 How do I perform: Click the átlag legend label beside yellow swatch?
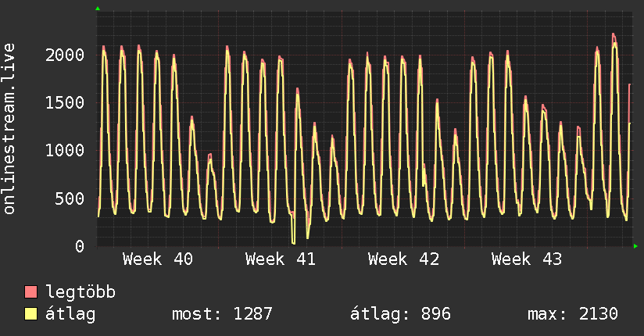(x=70, y=314)
